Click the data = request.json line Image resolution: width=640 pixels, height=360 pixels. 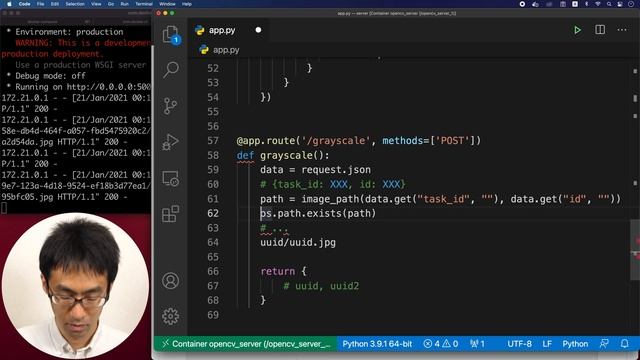tap(316, 170)
